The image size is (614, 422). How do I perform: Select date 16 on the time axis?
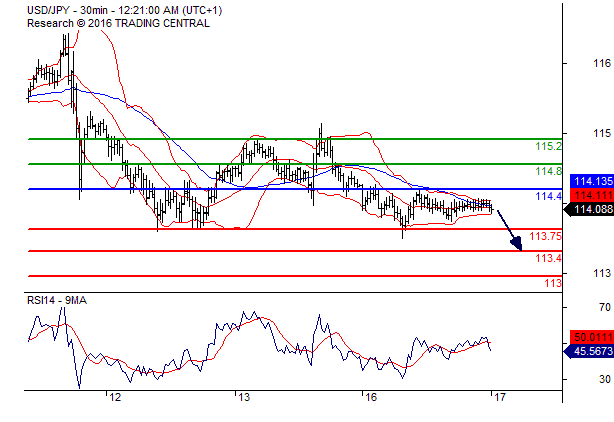tap(370, 398)
